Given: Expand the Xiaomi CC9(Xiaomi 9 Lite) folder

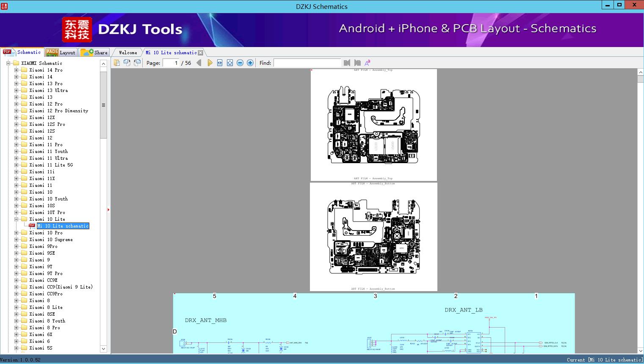Looking at the screenshot, I should click(x=16, y=287).
